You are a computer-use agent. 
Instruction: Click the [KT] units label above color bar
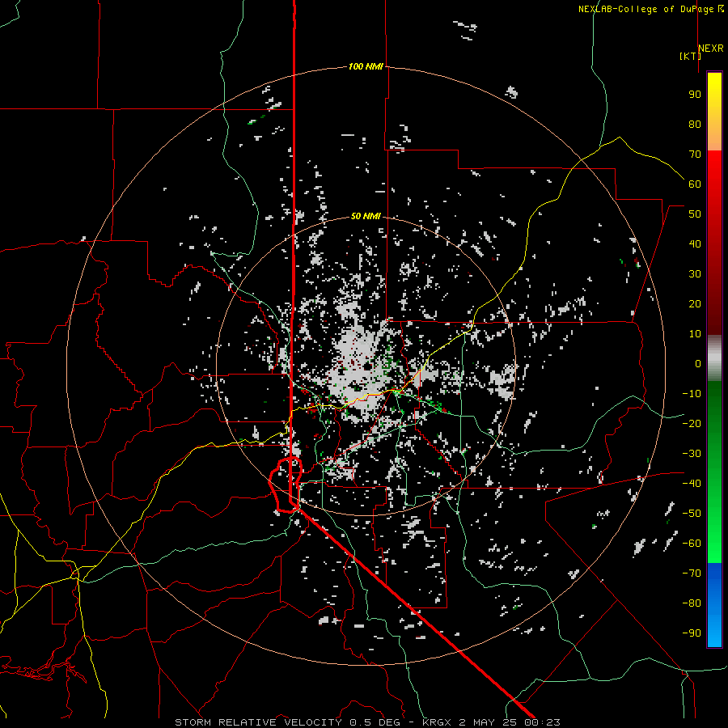click(x=690, y=56)
